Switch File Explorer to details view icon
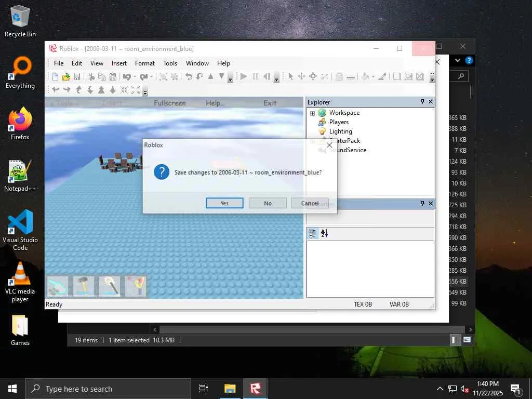 [454, 340]
